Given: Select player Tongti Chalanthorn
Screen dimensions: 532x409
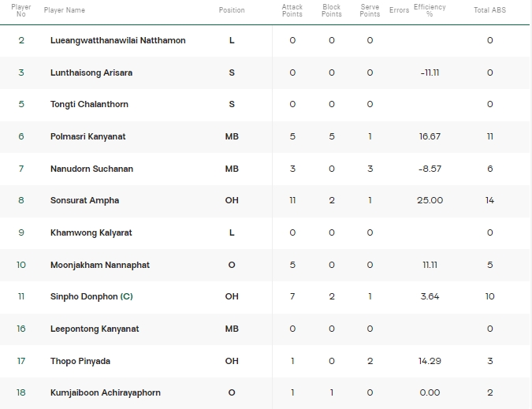Looking at the screenshot, I should [89, 104].
